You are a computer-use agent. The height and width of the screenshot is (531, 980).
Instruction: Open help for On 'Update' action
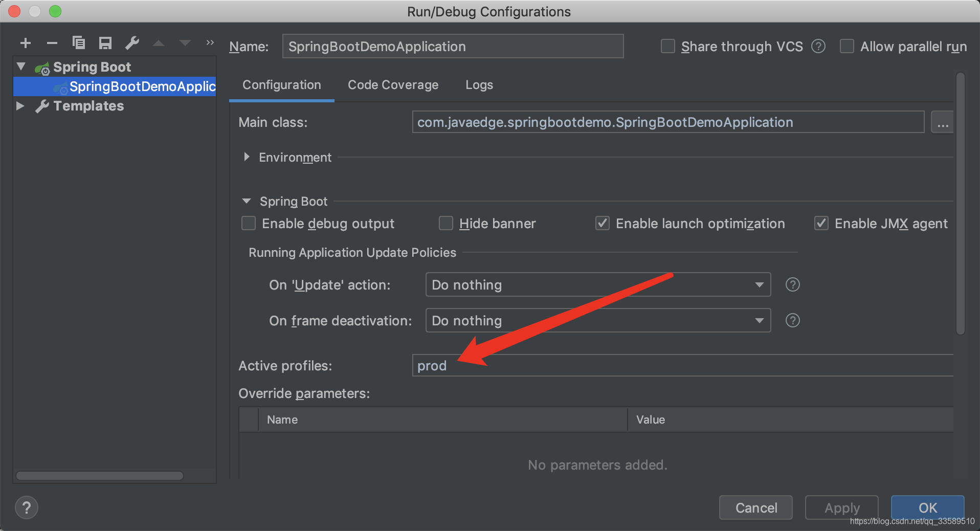point(793,284)
